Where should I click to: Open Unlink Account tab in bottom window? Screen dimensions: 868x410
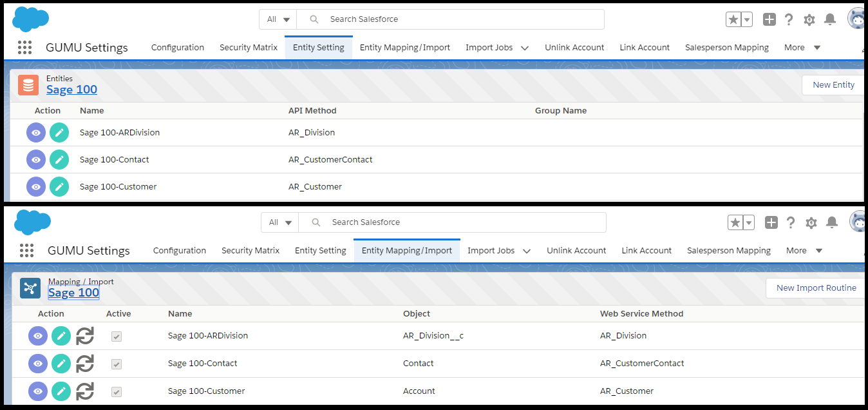pyautogui.click(x=576, y=251)
